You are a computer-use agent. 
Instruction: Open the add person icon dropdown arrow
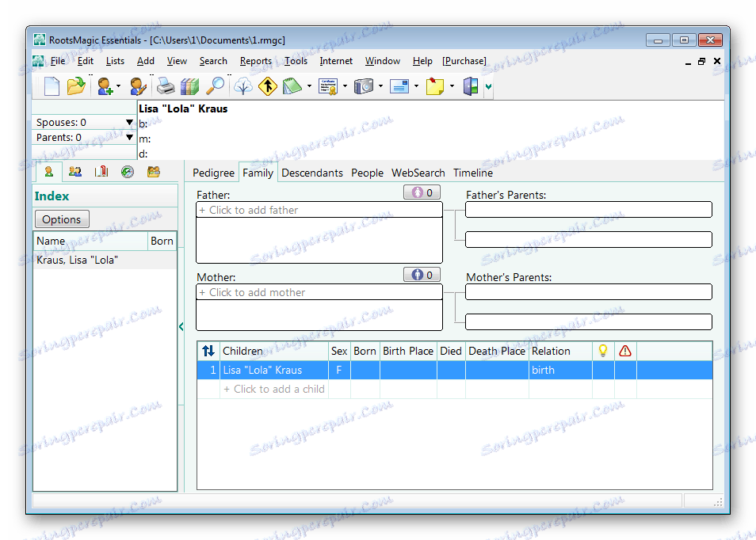click(119, 87)
